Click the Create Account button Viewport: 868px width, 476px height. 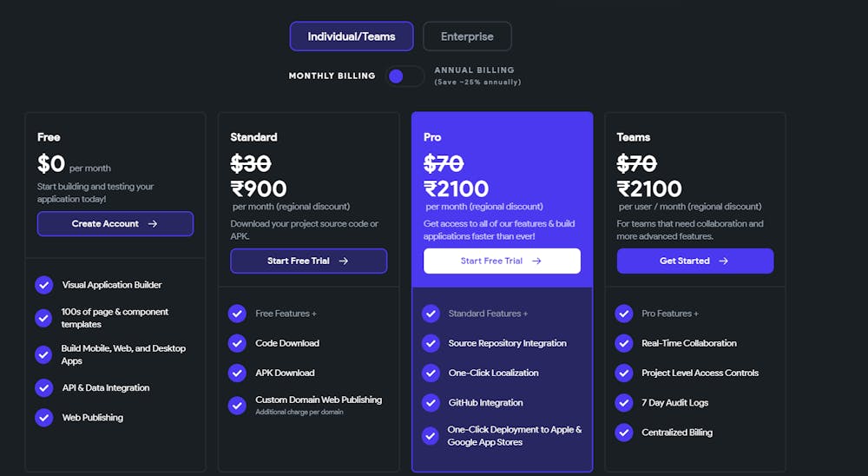click(115, 223)
